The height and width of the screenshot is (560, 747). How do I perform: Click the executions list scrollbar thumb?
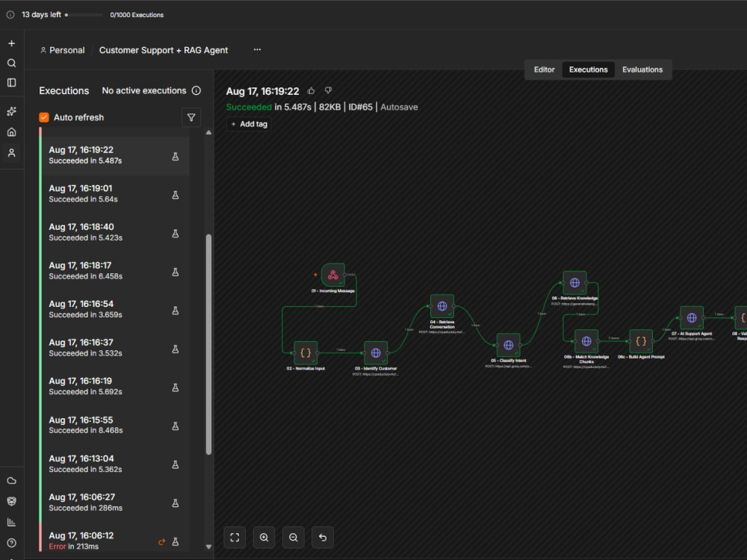click(208, 343)
